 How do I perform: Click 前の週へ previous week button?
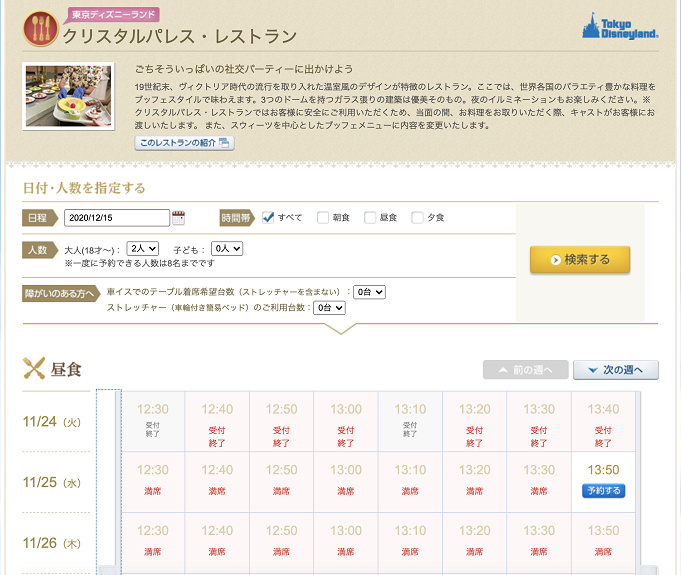tap(525, 370)
